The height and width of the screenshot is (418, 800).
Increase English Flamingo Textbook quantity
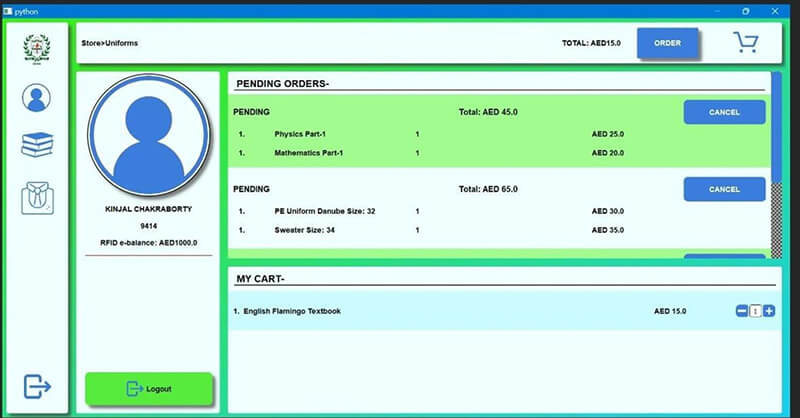[x=769, y=312]
